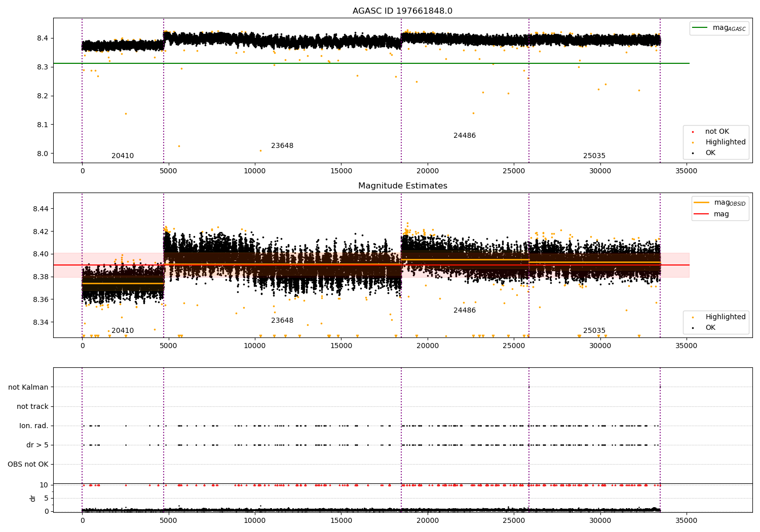Select the mag AGASC legend entry

[719, 28]
